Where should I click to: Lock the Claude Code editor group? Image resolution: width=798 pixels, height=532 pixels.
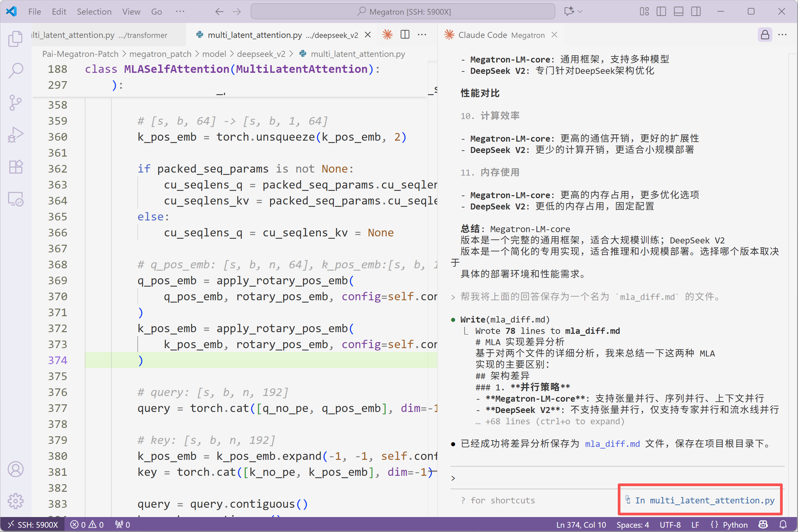(x=765, y=35)
